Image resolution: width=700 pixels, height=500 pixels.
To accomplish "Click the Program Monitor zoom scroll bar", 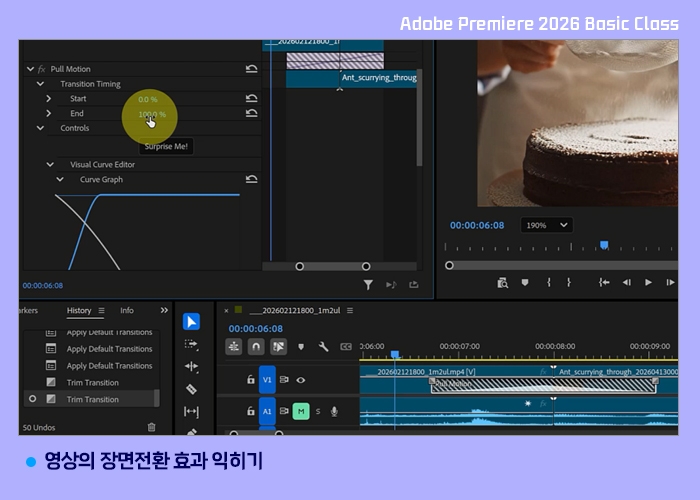I will coord(563,265).
